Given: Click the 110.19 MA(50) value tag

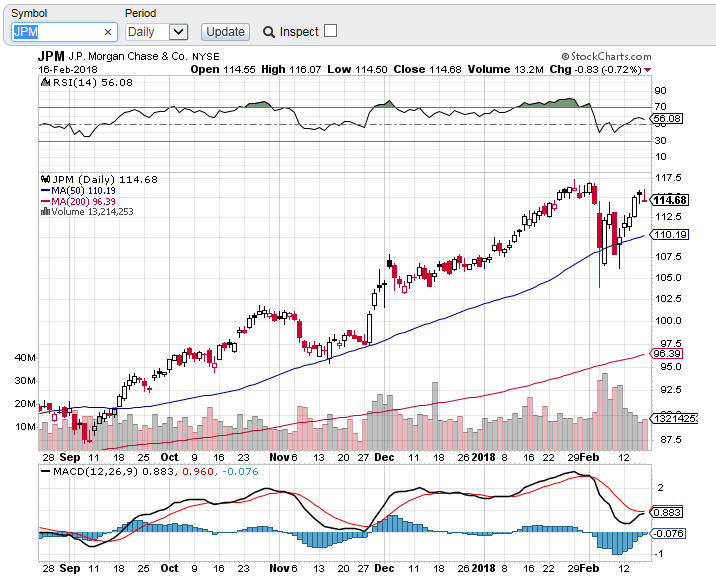Looking at the screenshot, I should pyautogui.click(x=667, y=235).
